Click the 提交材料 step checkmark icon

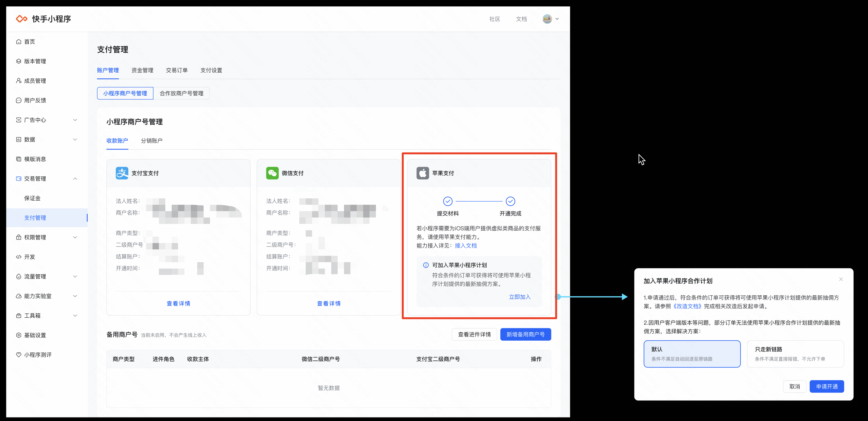[447, 201]
